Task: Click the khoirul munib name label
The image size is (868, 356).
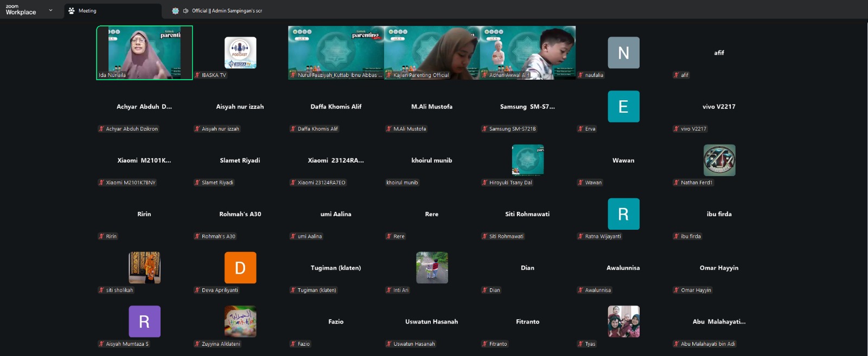Action: pos(402,183)
